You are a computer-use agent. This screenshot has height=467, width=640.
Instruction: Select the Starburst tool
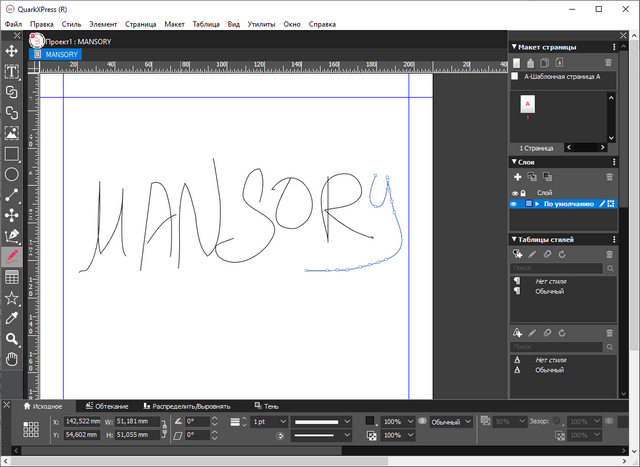(12, 298)
